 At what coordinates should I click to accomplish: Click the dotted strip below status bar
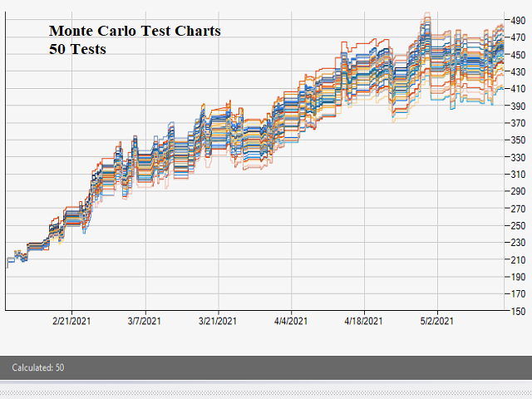click(266, 391)
